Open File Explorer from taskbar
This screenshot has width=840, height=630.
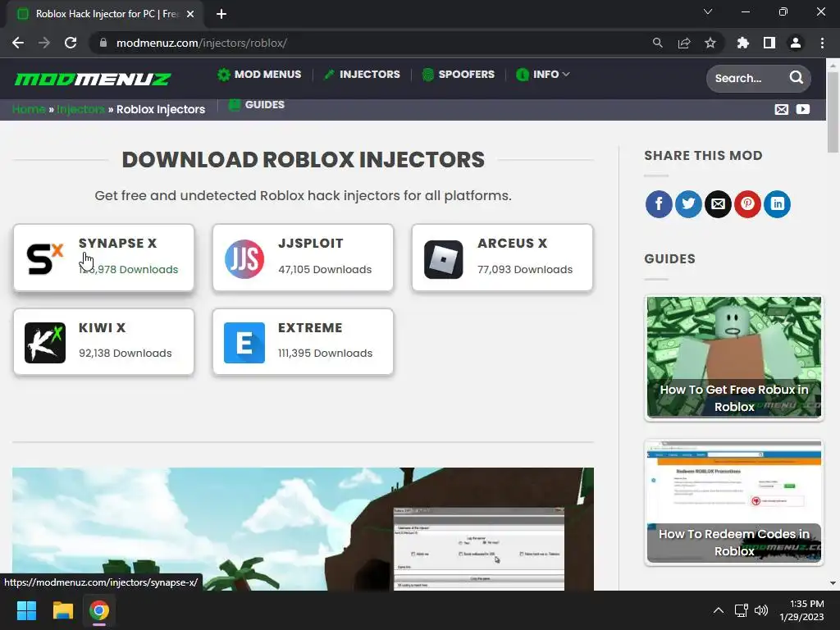62,610
